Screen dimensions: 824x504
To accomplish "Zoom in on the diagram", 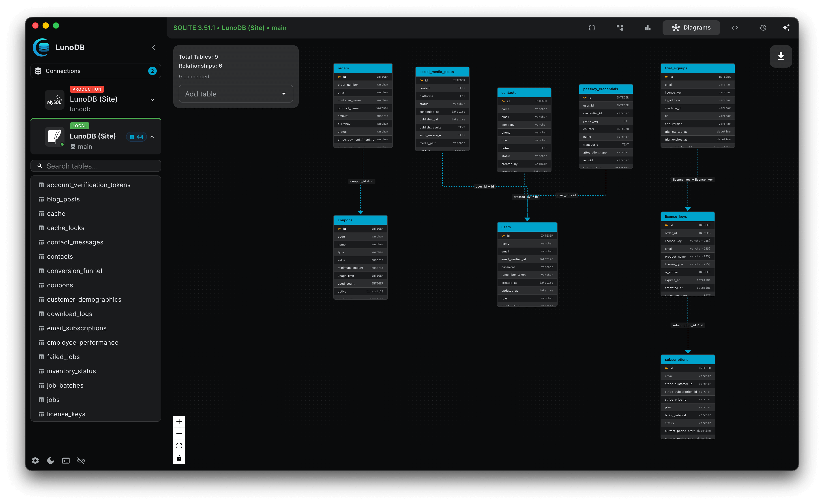I will click(179, 421).
